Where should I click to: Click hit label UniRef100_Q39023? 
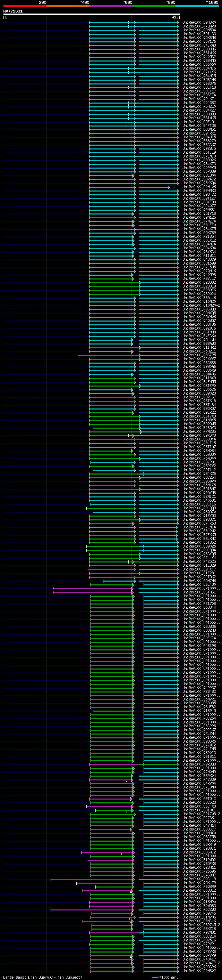click(x=199, y=394)
